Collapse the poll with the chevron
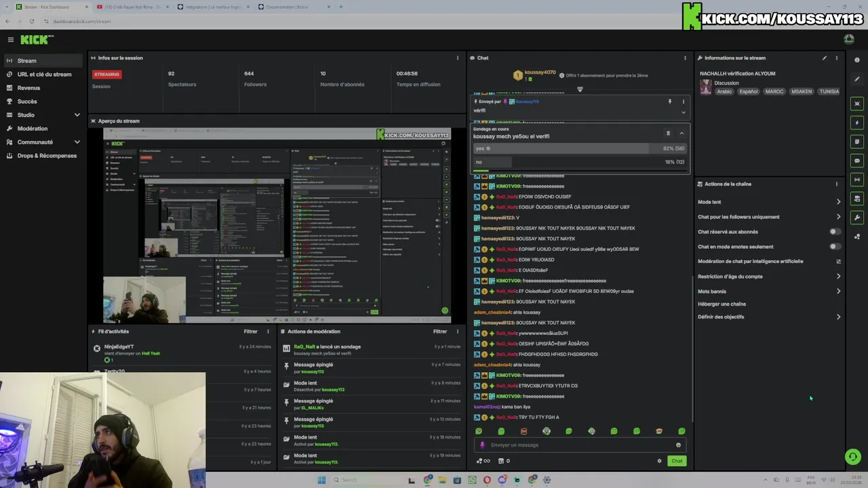 [x=682, y=133]
